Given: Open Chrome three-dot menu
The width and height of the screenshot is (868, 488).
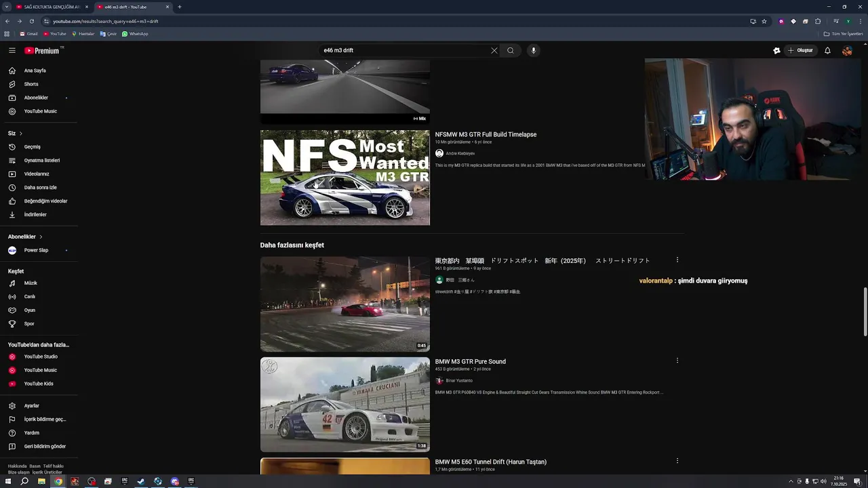Looking at the screenshot, I should pos(859,21).
